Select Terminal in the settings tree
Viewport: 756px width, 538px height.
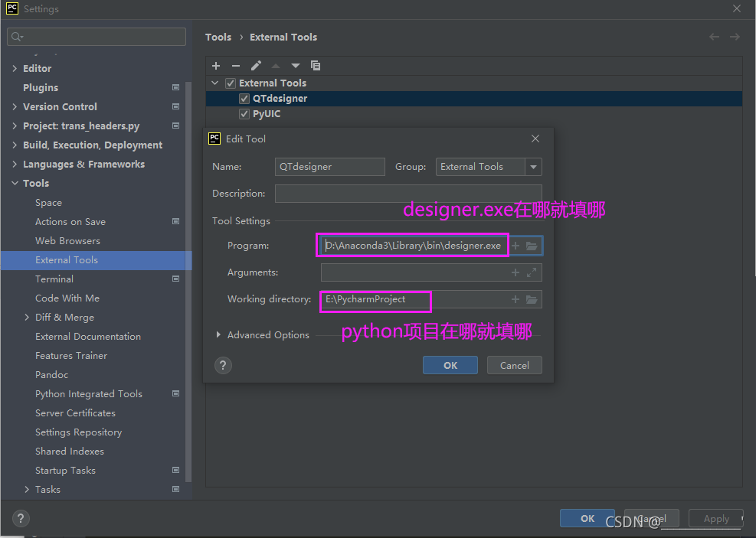[54, 279]
